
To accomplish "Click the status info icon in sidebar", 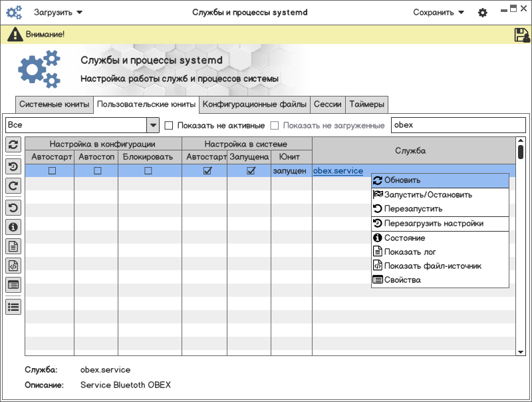I will tap(13, 227).
